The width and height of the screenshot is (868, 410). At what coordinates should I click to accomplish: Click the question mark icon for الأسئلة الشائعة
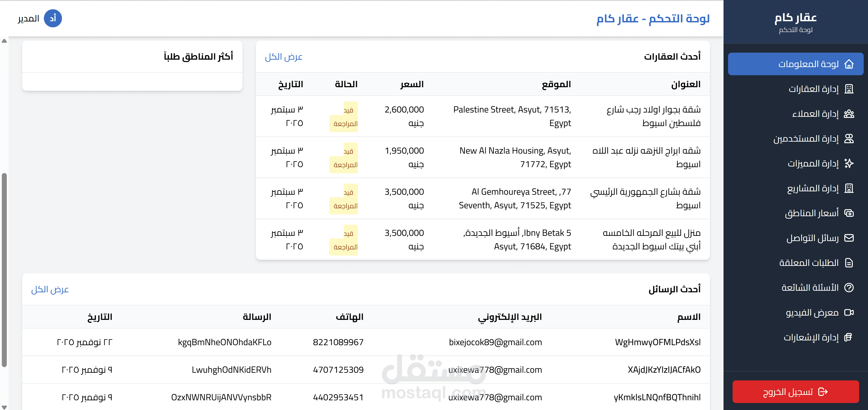[x=849, y=288]
